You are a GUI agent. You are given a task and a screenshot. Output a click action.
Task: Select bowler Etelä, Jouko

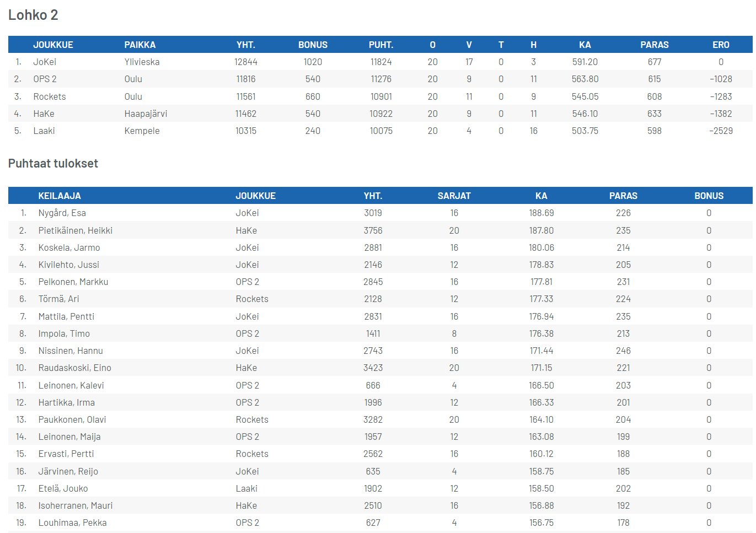click(63, 488)
